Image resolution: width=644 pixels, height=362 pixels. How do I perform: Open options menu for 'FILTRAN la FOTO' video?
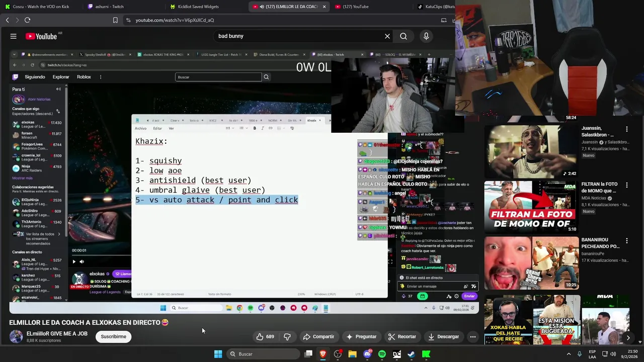click(627, 186)
